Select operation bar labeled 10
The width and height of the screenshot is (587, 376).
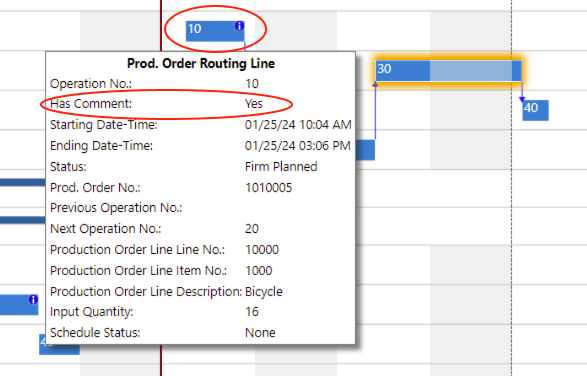215,31
